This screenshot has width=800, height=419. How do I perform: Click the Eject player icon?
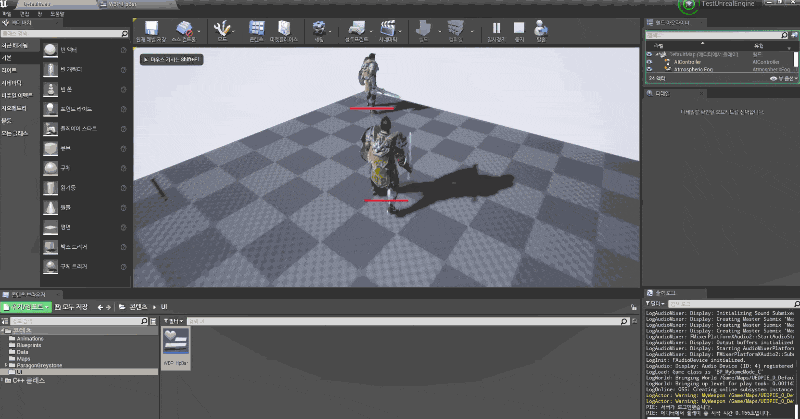541,28
